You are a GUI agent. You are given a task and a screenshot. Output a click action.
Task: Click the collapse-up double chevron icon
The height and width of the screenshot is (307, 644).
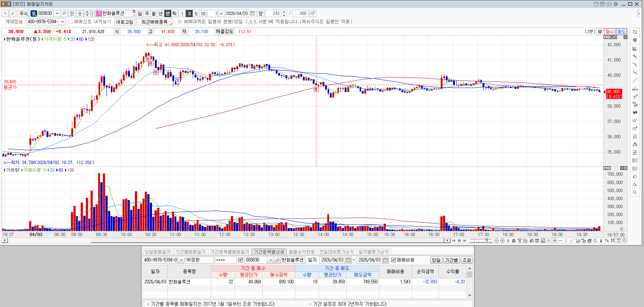pyautogui.click(x=13, y=13)
